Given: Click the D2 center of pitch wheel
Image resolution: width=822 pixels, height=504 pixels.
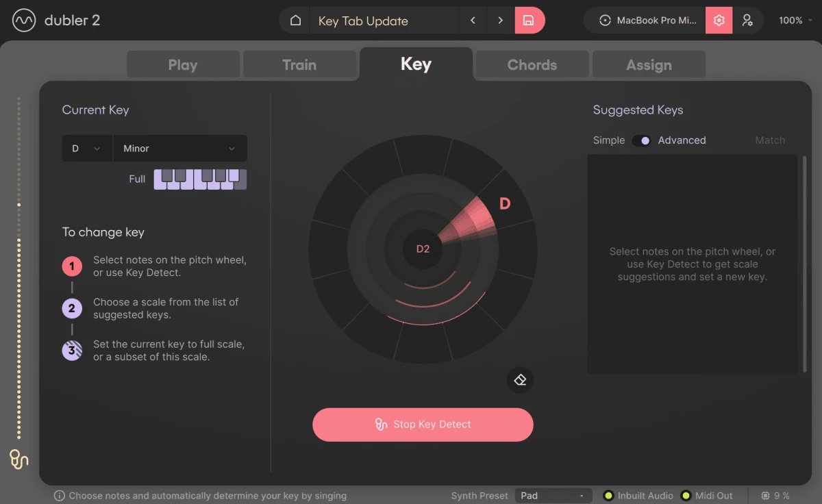Looking at the screenshot, I should point(423,249).
